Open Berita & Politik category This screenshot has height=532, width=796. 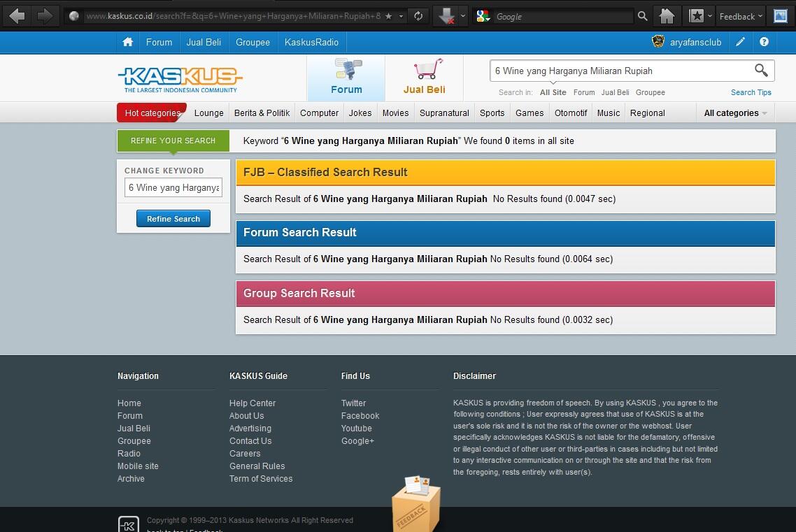point(262,113)
